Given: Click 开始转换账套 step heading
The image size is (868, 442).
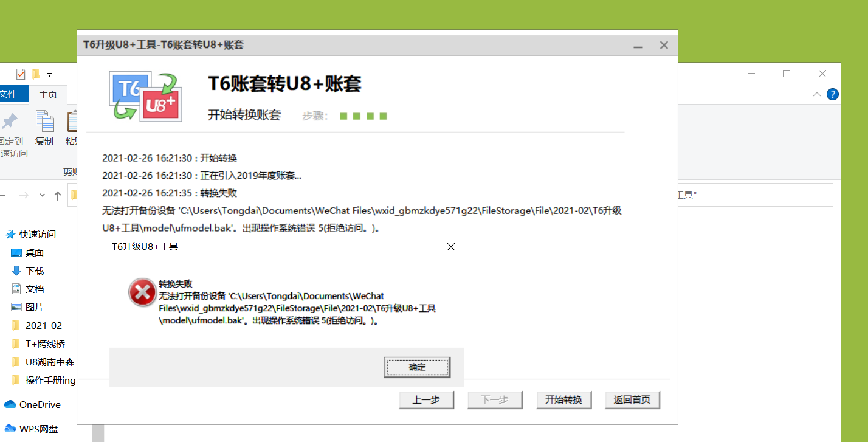Looking at the screenshot, I should point(244,115).
